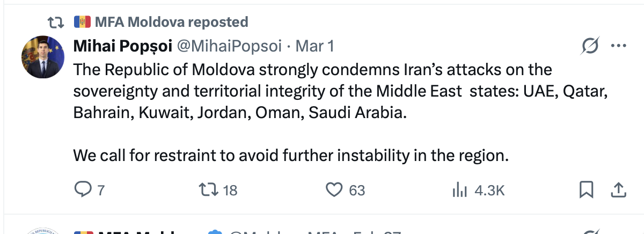Click the reply count number 7
The image size is (644, 234).
pyautogui.click(x=100, y=190)
